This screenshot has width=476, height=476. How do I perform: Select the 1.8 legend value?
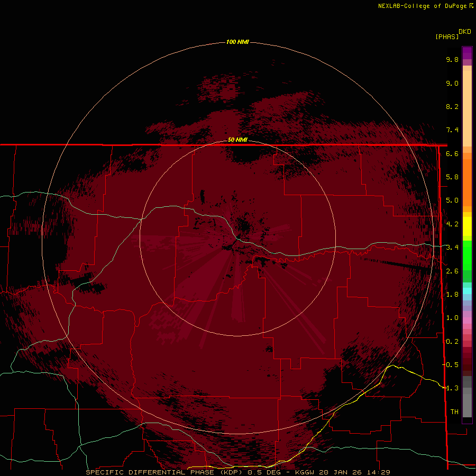click(452, 295)
